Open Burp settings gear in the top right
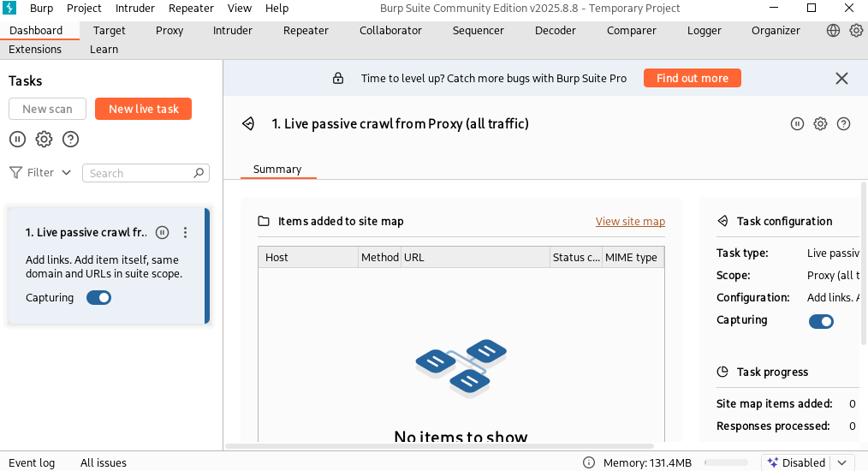Image resolution: width=868 pixels, height=471 pixels. tap(856, 30)
